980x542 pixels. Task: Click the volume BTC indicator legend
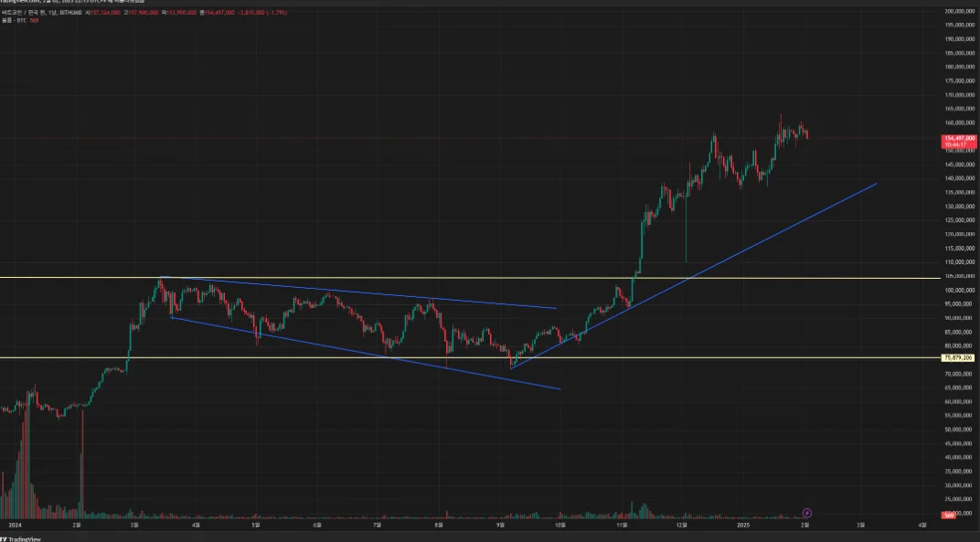[15, 21]
